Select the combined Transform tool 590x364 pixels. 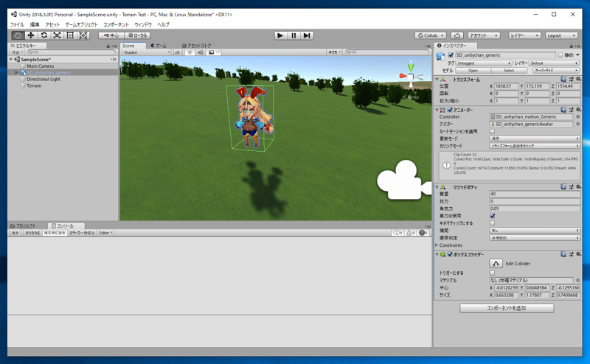[83, 35]
